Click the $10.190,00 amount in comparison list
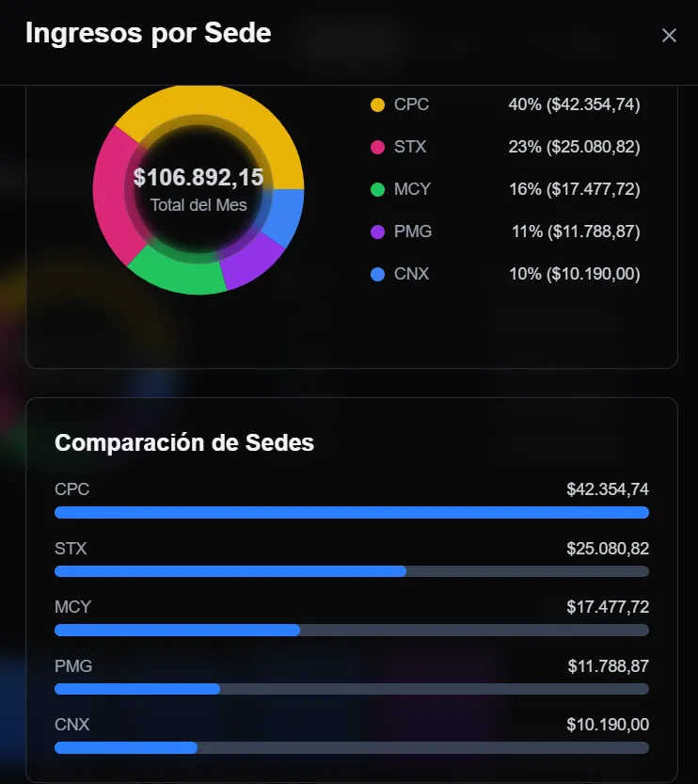The image size is (698, 784). (608, 725)
